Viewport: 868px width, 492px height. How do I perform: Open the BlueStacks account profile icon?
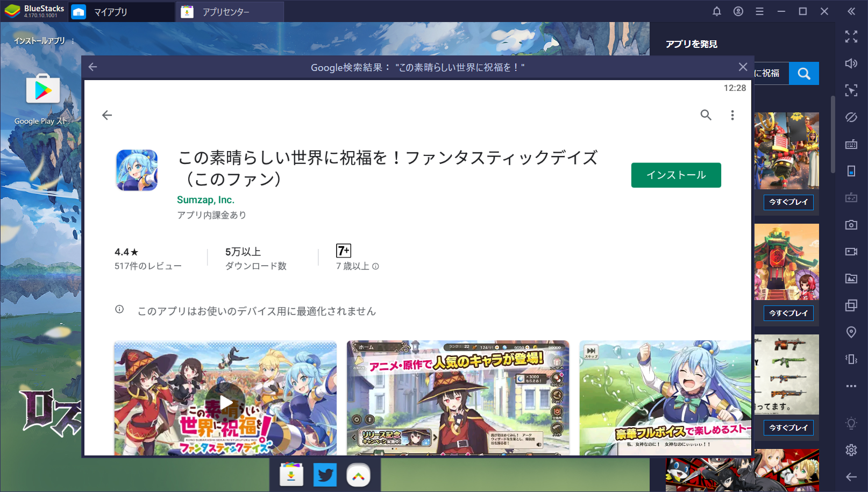click(x=738, y=11)
